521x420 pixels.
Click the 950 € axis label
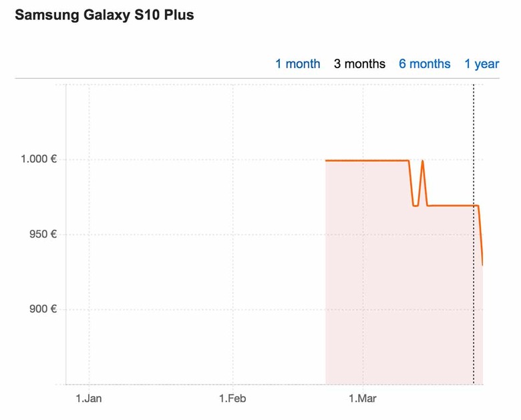(43, 234)
